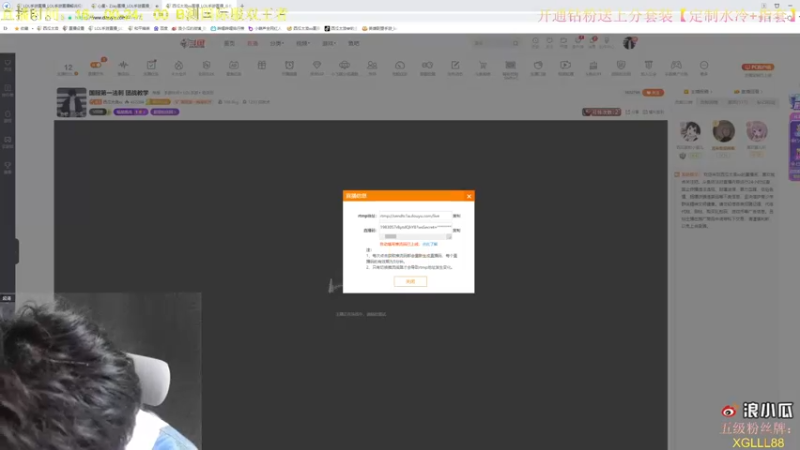800x450 pixels.
Task: Open the Douyu logo home link
Action: coord(193,43)
